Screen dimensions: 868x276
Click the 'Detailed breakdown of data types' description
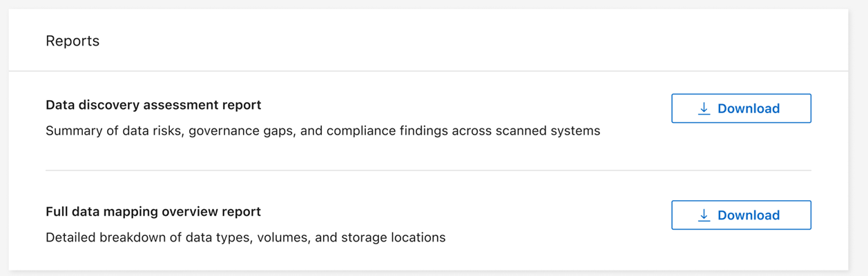click(245, 237)
